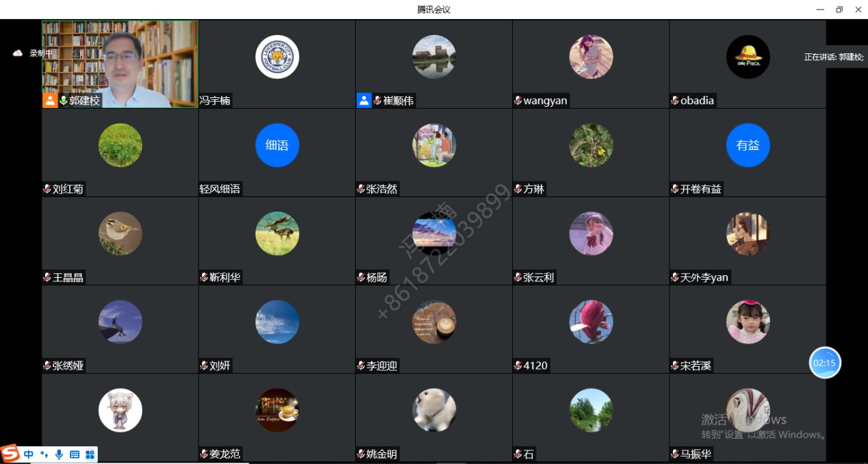Select 郭建校's video thumbnail

pyautogui.click(x=120, y=64)
